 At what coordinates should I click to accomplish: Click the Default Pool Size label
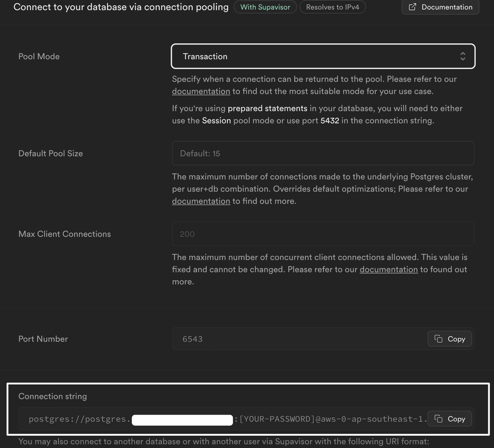pos(50,153)
